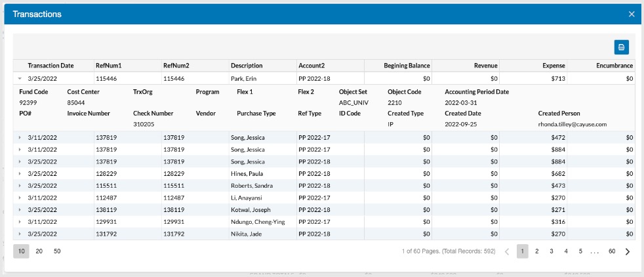Expand the Ndungo, Cheng-Ying transaction row
The height and width of the screenshot is (277, 644).
coord(19,222)
